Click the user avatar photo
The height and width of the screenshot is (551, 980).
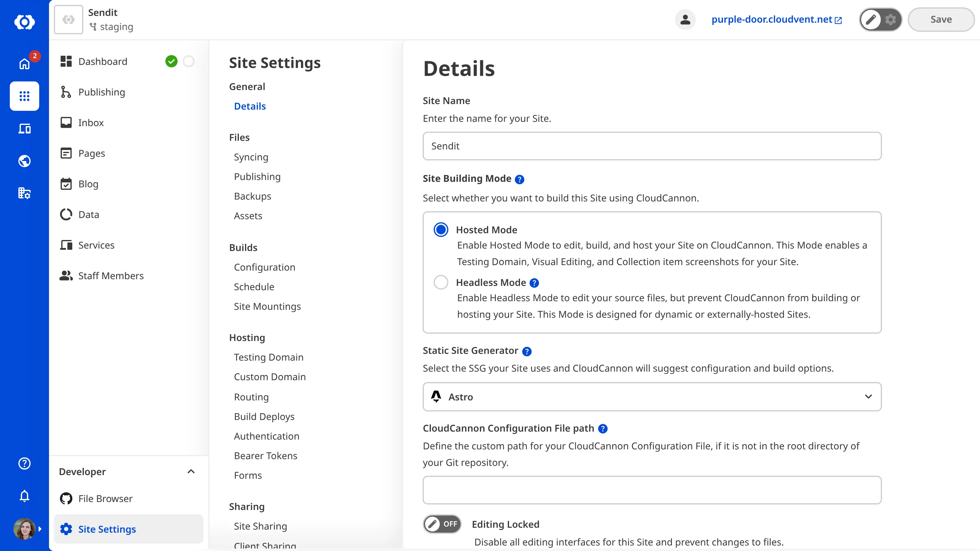point(24,529)
